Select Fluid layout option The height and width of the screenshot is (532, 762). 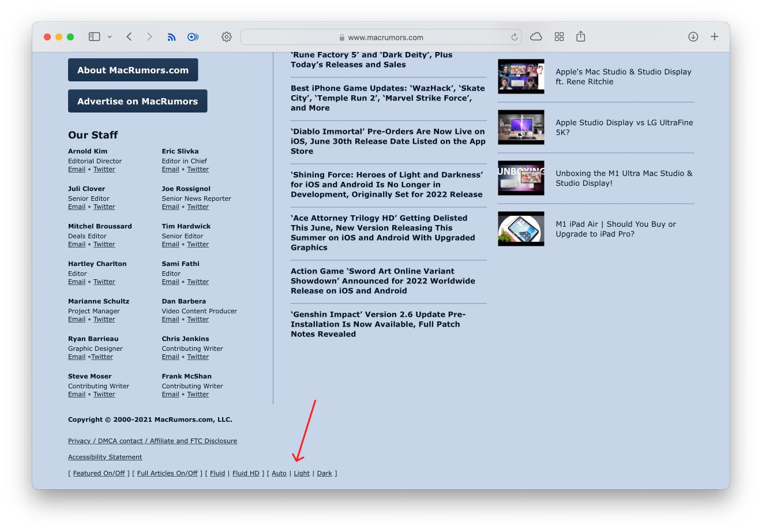[x=217, y=473]
